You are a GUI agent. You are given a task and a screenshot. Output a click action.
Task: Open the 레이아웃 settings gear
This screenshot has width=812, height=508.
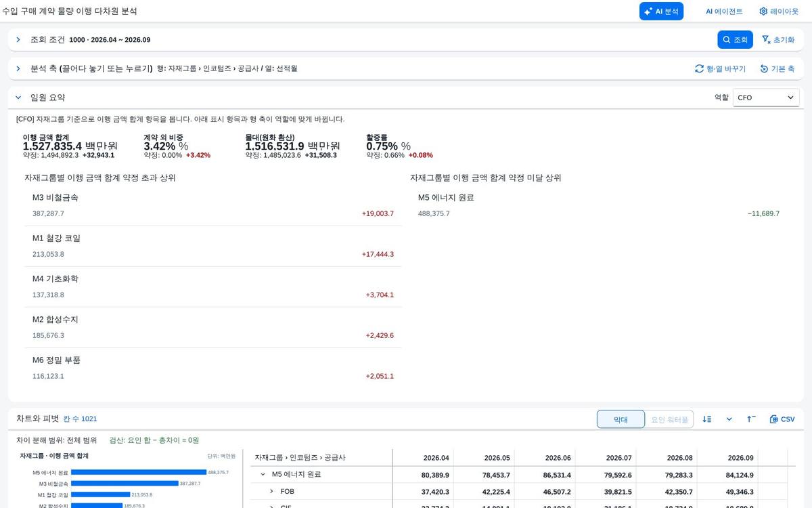pyautogui.click(x=779, y=12)
